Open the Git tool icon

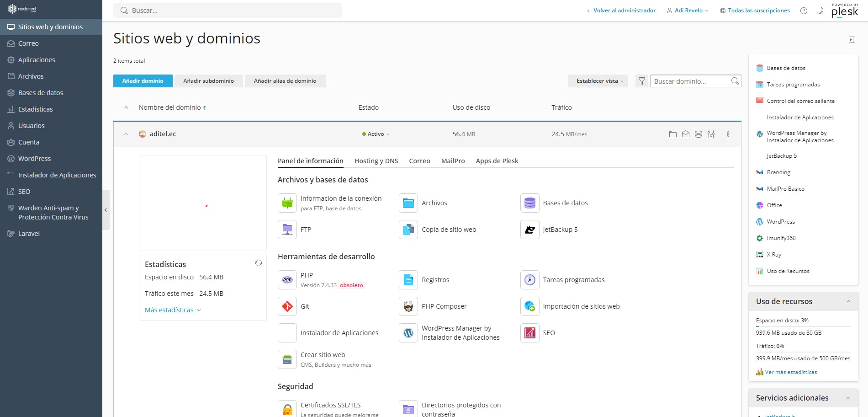pos(287,306)
